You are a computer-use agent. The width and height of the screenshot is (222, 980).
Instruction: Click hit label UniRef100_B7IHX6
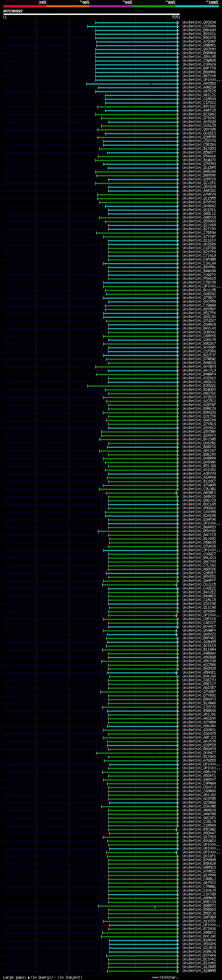pos(199,929)
